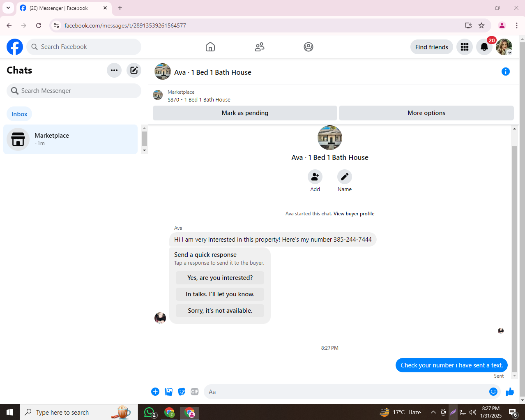Screen dimensions: 525x420
Task: Click the Facebook logo icon
Action: 15,47
